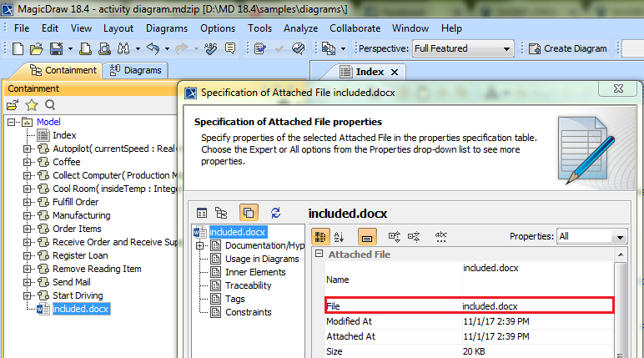Open the Properties All dropdown
Image resolution: width=644 pixels, height=358 pixels.
[x=591, y=237]
